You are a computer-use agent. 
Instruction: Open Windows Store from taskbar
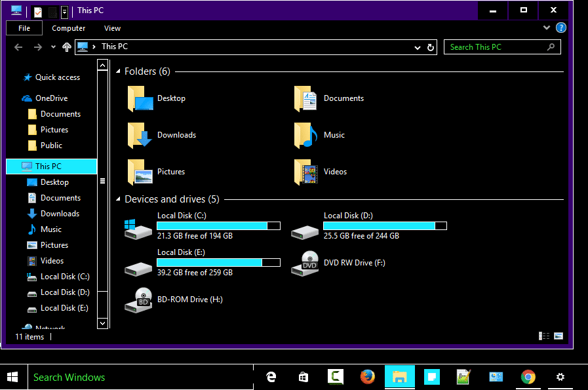pos(303,377)
